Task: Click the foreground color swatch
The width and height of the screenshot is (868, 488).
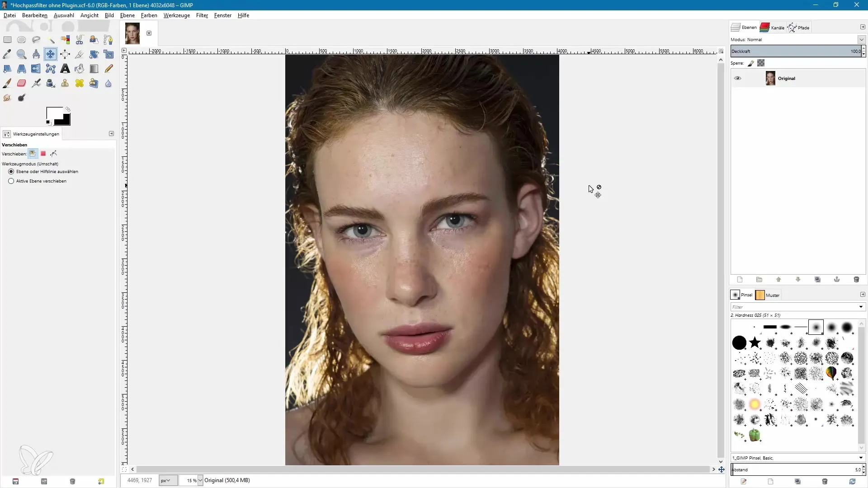Action: [54, 114]
